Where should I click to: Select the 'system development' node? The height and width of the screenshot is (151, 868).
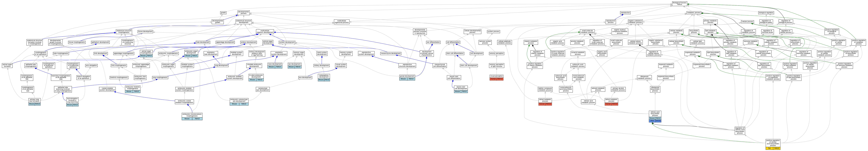click(287, 42)
